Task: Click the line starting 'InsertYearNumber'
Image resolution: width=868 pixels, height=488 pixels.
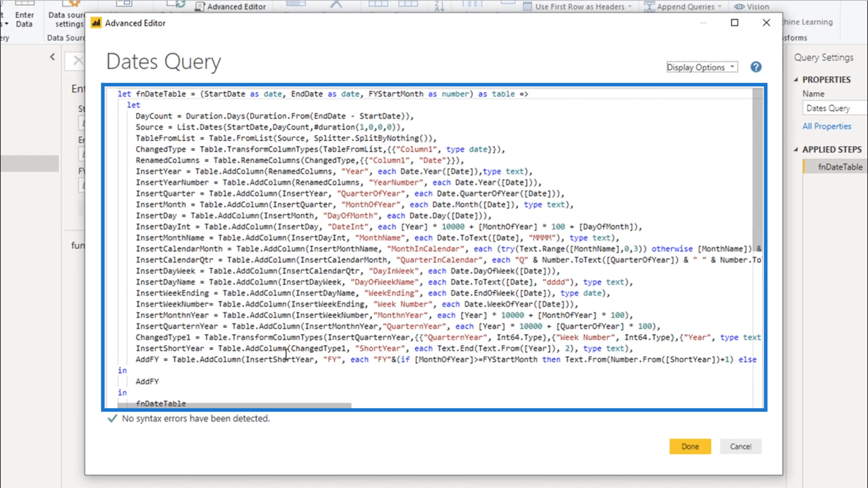Action: click(x=339, y=182)
